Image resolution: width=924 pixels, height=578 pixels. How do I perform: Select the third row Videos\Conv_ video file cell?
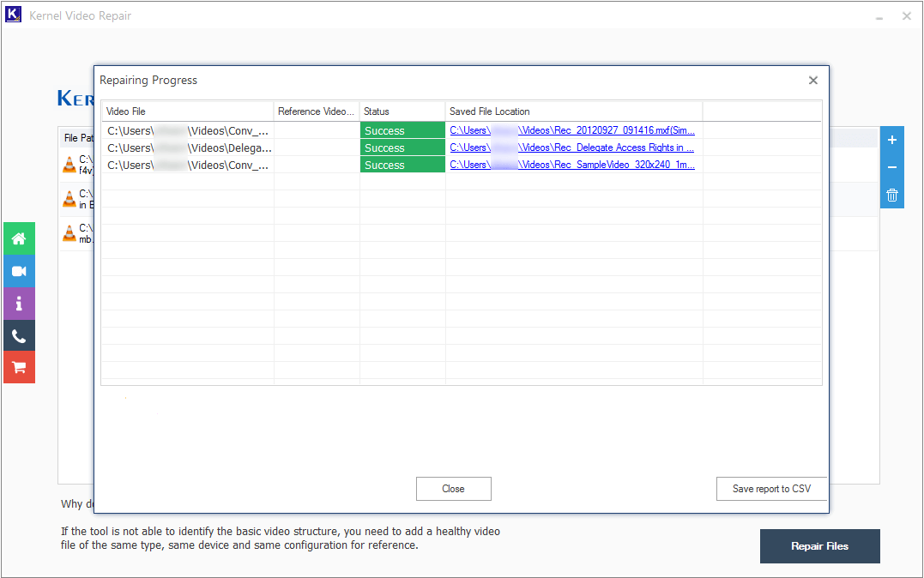pos(187,165)
